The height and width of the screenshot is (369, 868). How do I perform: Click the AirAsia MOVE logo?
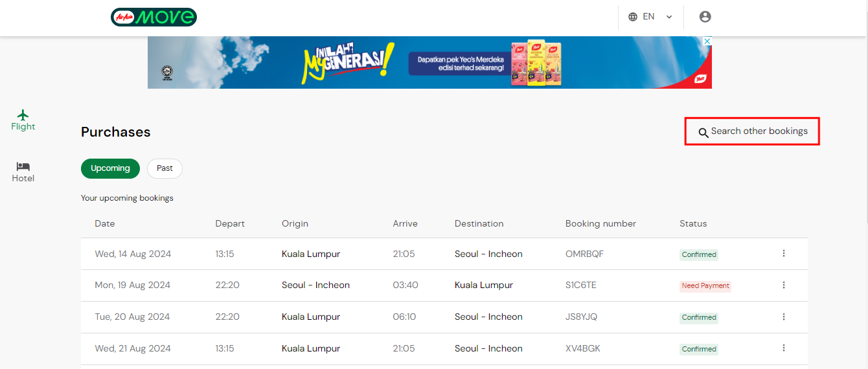click(154, 17)
